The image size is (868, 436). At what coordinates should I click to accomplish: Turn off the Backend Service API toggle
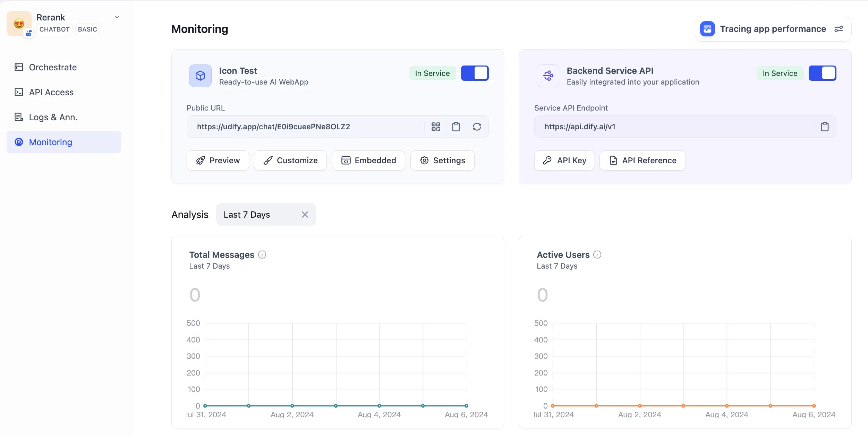click(x=822, y=73)
